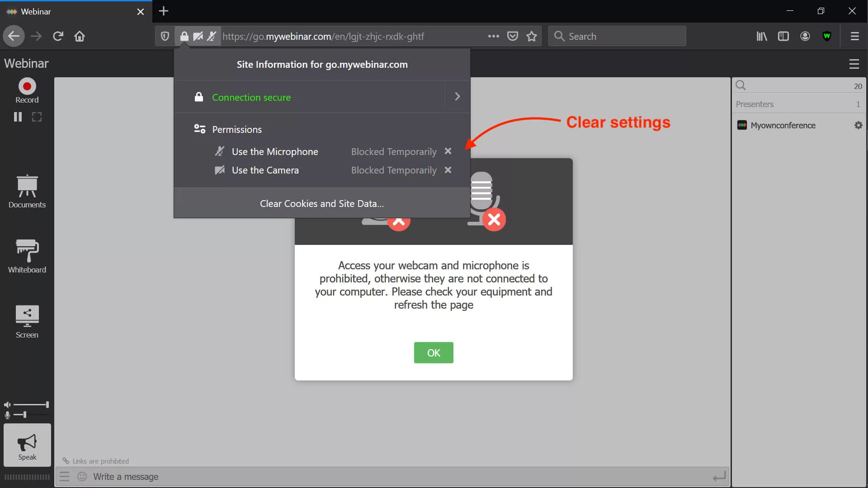
Task: Open Webinar hamburger menu
Action: pyautogui.click(x=854, y=64)
